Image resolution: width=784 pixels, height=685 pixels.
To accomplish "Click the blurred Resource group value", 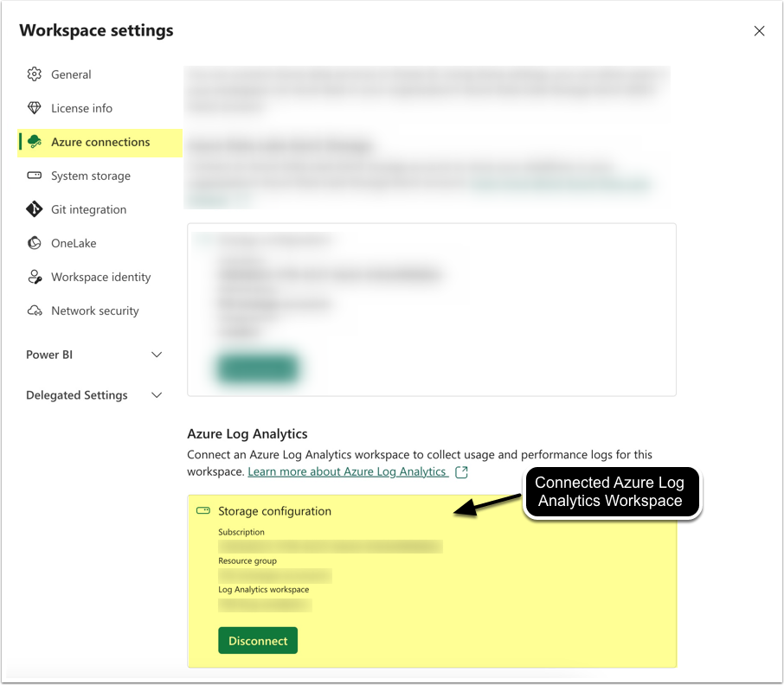I will pos(275,575).
